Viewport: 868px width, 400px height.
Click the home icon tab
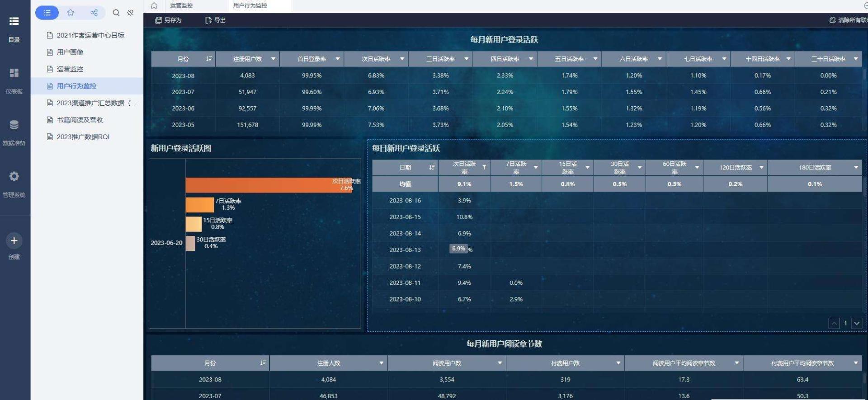coord(154,6)
